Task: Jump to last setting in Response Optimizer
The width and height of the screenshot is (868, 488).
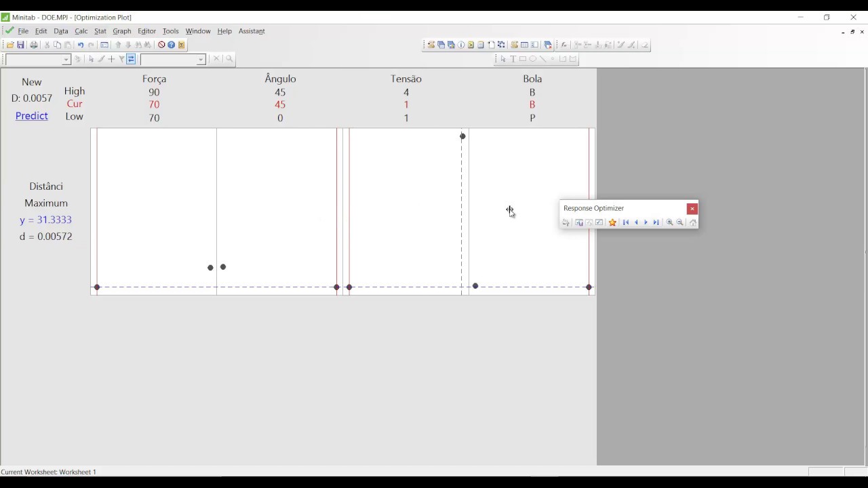Action: coord(656,222)
